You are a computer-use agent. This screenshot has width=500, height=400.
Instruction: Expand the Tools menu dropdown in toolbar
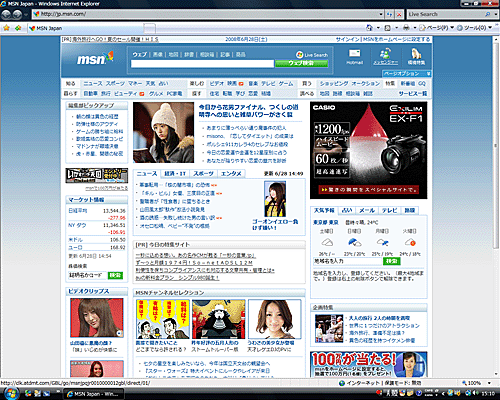pos(490,28)
